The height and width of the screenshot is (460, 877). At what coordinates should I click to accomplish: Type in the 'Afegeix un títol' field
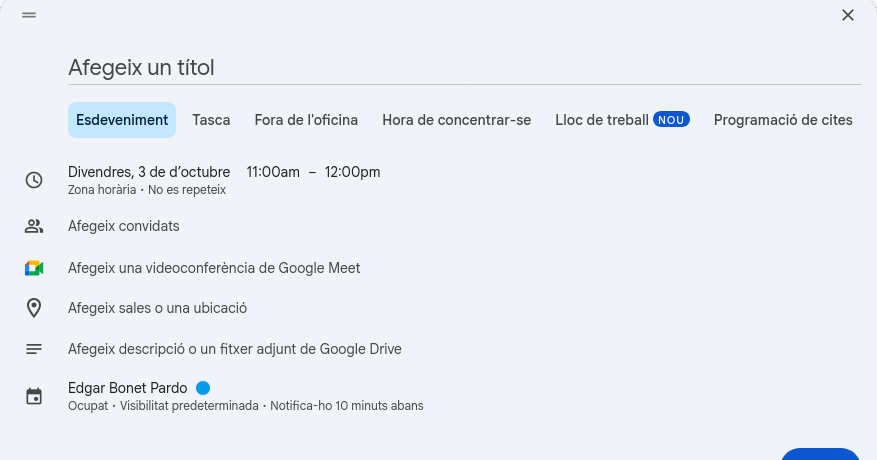[464, 68]
